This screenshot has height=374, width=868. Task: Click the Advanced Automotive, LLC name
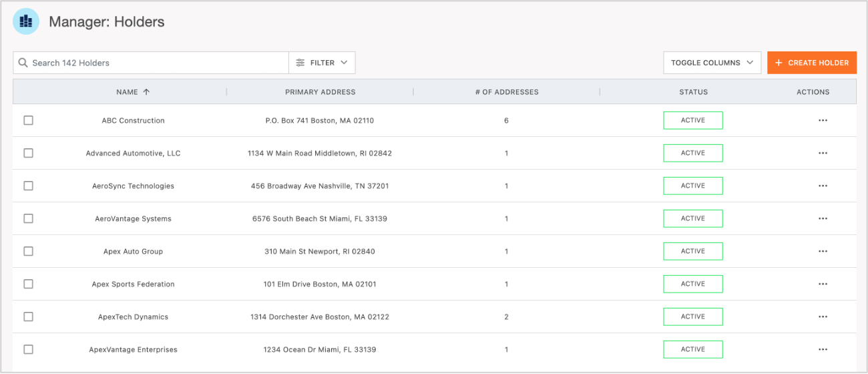(x=133, y=154)
